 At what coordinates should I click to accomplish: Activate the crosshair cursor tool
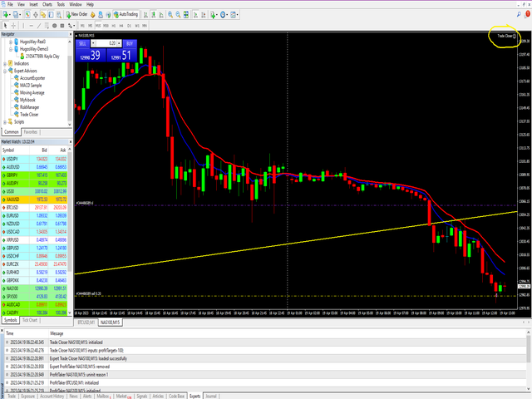(x=13, y=26)
